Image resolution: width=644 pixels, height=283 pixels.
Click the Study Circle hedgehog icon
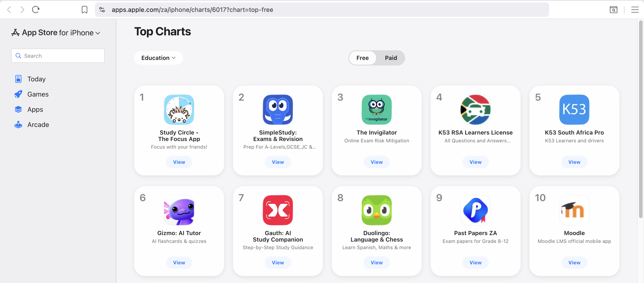coord(179,110)
